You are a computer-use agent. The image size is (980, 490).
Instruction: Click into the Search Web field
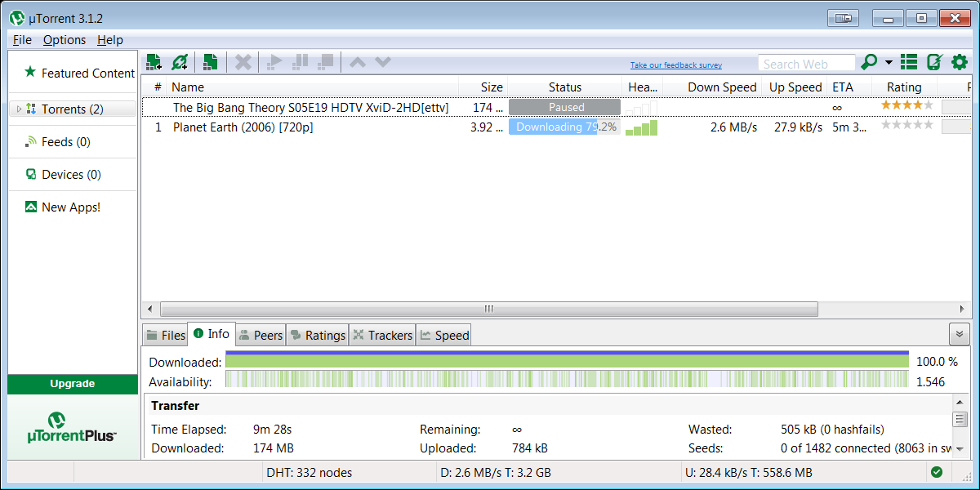[x=805, y=64]
